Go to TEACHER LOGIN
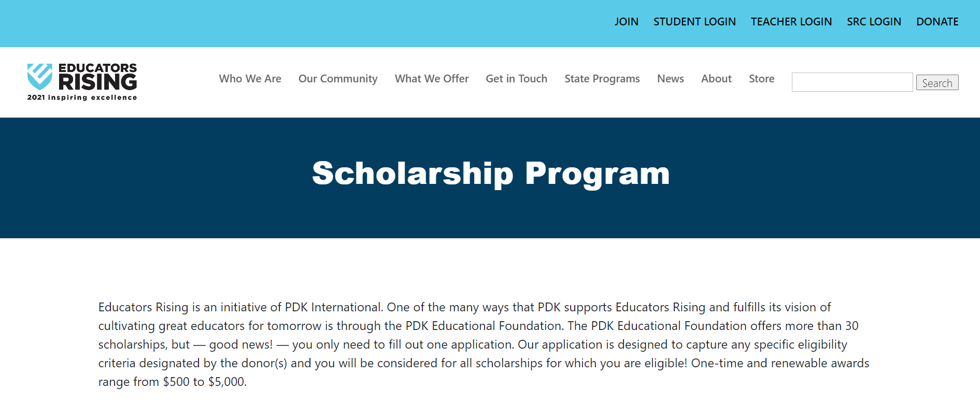Viewport: 980px width, 417px height. click(791, 22)
